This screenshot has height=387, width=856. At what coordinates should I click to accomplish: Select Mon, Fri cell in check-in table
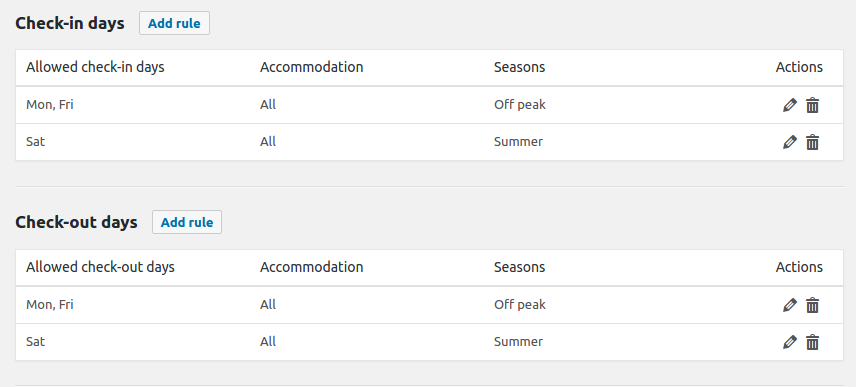tap(50, 105)
